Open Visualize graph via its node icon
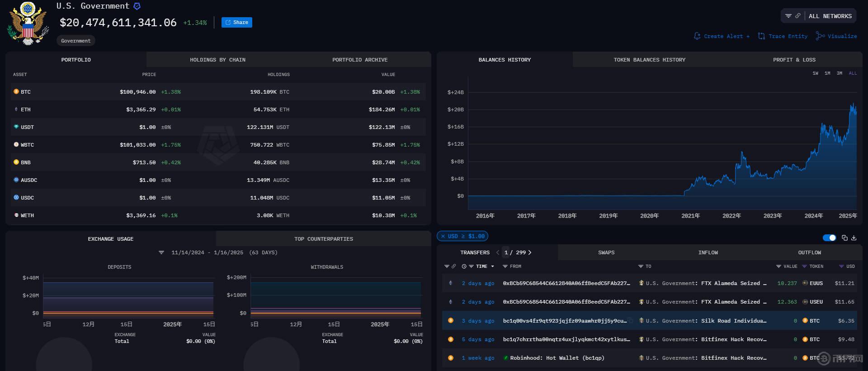Viewport: 868px width, 371px height. point(820,36)
